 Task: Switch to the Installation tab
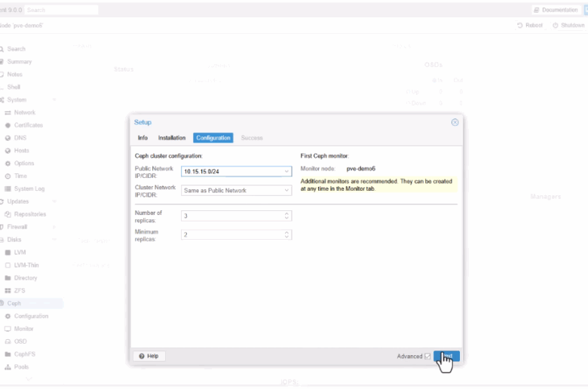point(171,138)
